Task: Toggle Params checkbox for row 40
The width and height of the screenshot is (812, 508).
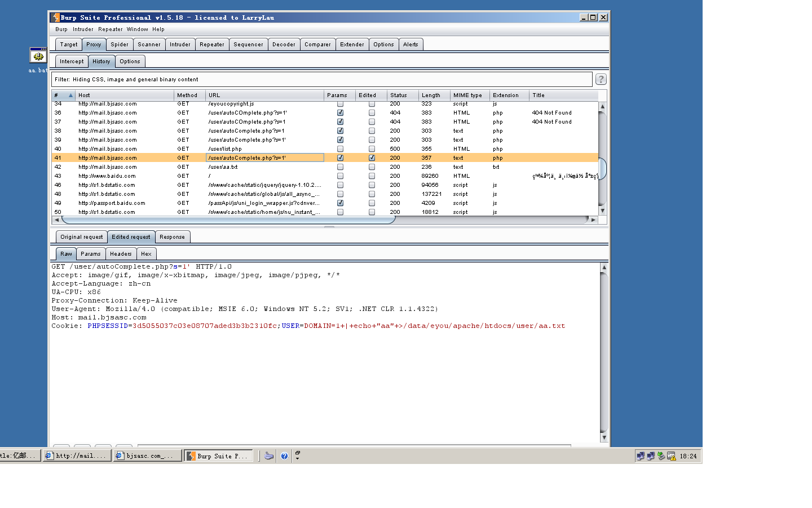Action: tap(340, 149)
